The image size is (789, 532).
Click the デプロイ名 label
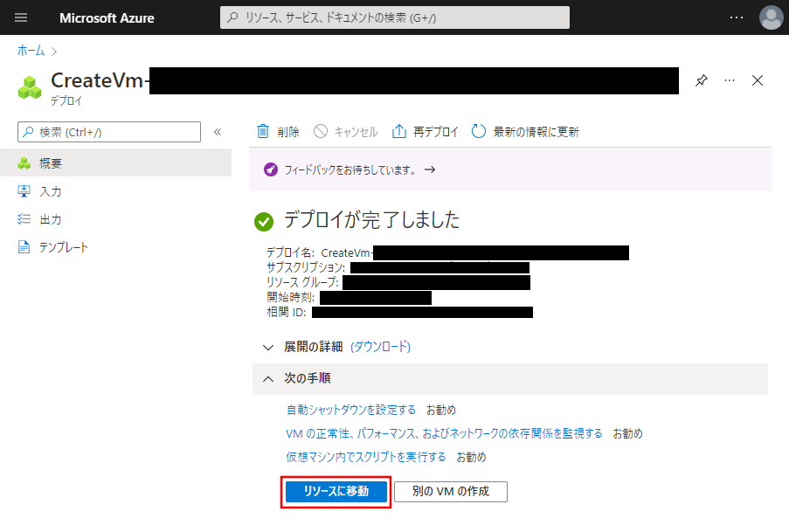pyautogui.click(x=290, y=252)
